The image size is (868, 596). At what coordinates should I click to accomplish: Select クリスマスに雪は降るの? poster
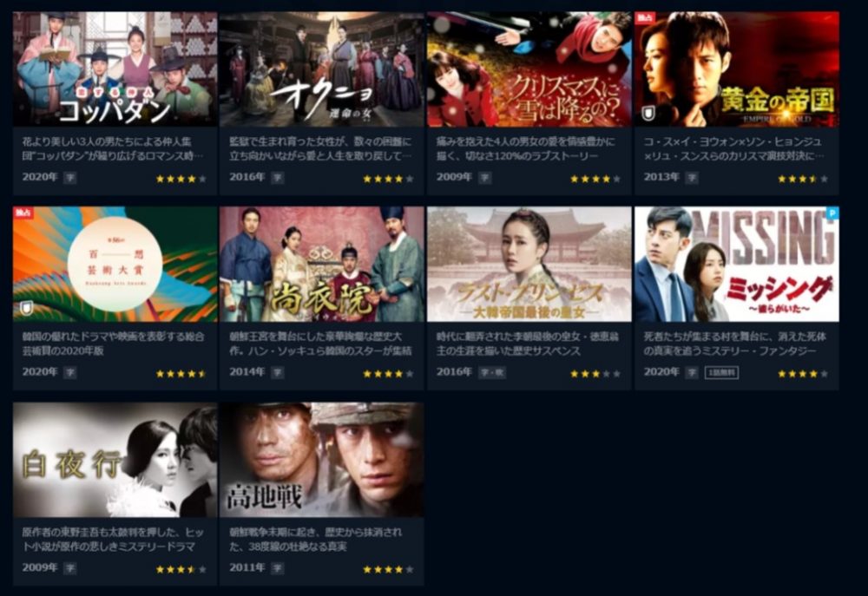(x=529, y=69)
